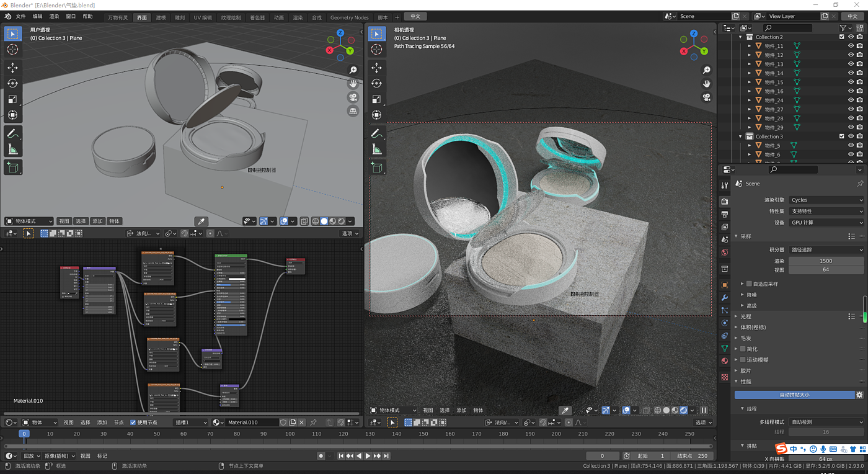Open the 设备 GPU 计算 dropdown
868x474 pixels.
826,222
